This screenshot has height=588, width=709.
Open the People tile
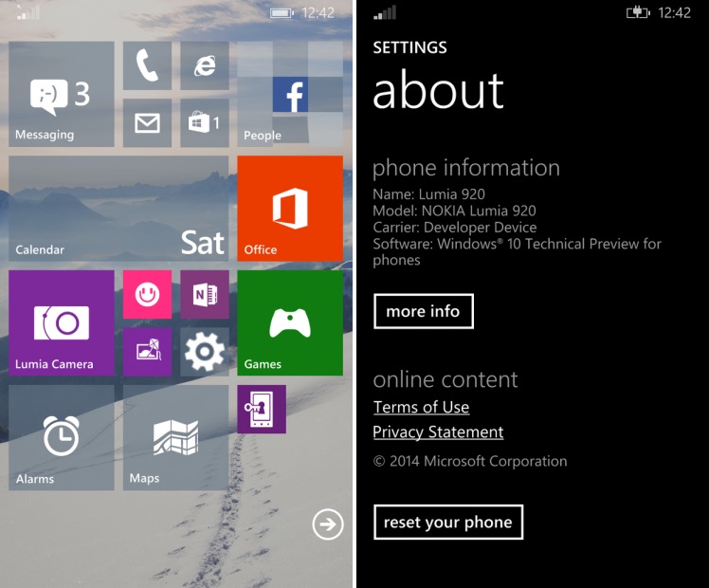click(x=290, y=94)
